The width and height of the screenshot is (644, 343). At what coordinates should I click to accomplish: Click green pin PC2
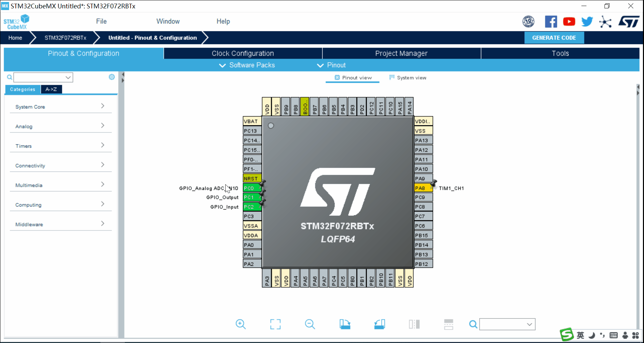pos(252,207)
